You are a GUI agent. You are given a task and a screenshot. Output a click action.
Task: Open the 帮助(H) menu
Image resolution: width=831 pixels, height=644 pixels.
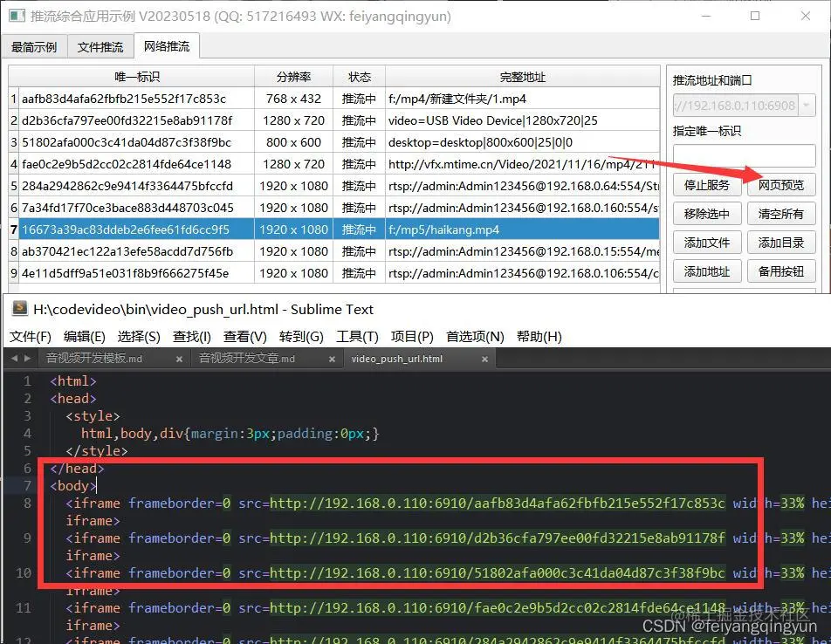click(x=539, y=336)
